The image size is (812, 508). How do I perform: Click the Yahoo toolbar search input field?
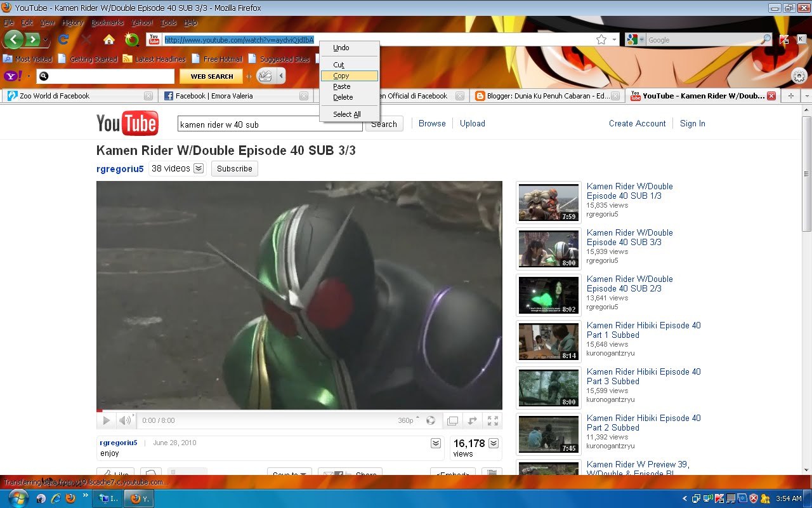[105, 76]
